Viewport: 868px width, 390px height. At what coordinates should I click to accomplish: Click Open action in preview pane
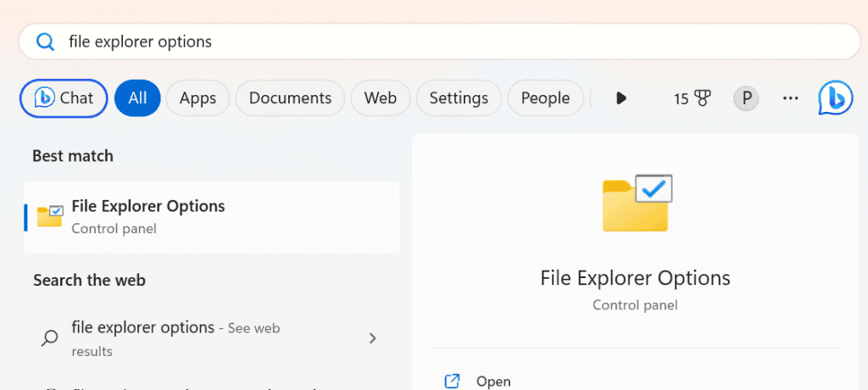click(494, 382)
